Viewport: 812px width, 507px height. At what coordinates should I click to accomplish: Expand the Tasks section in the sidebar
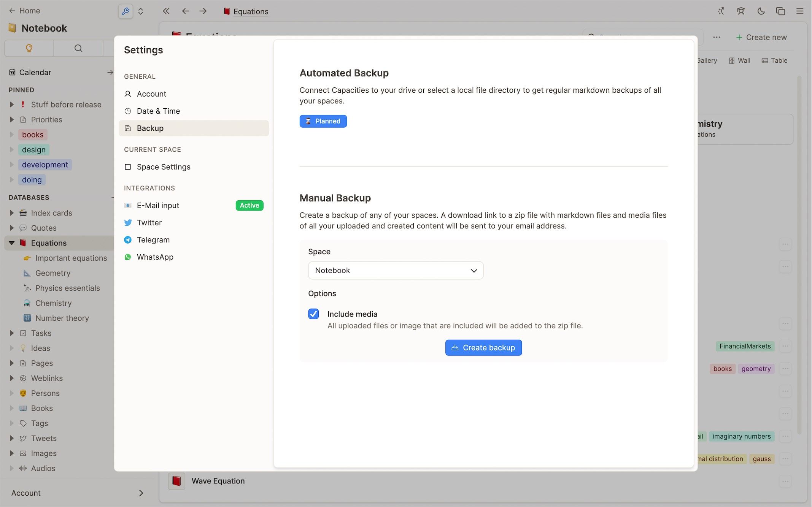click(x=11, y=333)
